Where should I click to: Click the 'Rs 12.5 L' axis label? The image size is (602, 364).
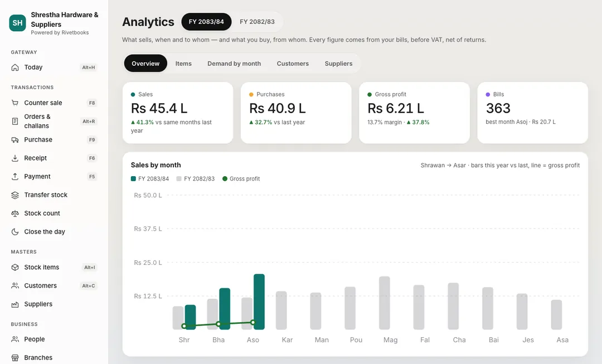[x=148, y=296]
